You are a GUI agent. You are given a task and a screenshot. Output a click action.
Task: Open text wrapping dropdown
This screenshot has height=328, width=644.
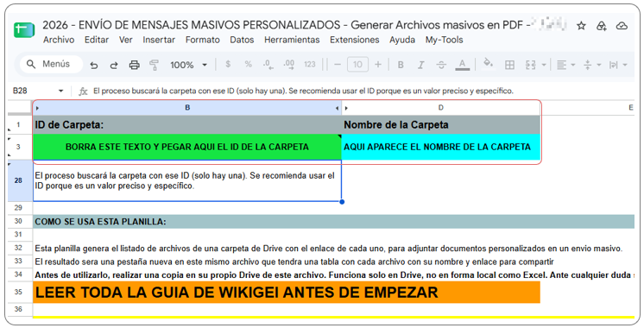click(618, 65)
